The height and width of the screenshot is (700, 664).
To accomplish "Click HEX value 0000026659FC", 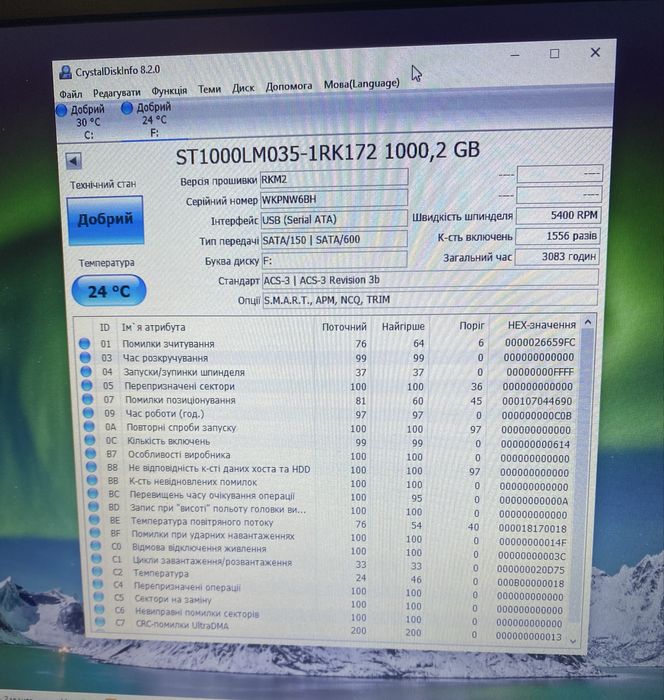I will tap(540, 342).
